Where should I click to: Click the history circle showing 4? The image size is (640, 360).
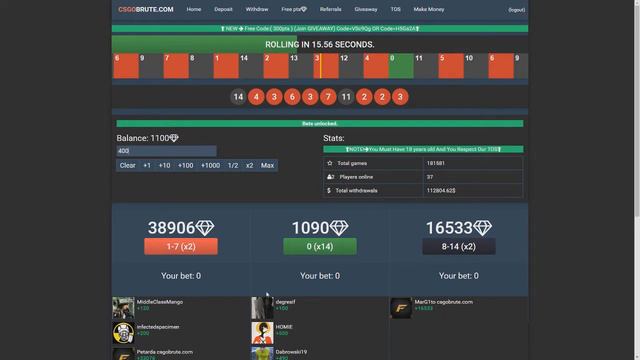tap(256, 97)
